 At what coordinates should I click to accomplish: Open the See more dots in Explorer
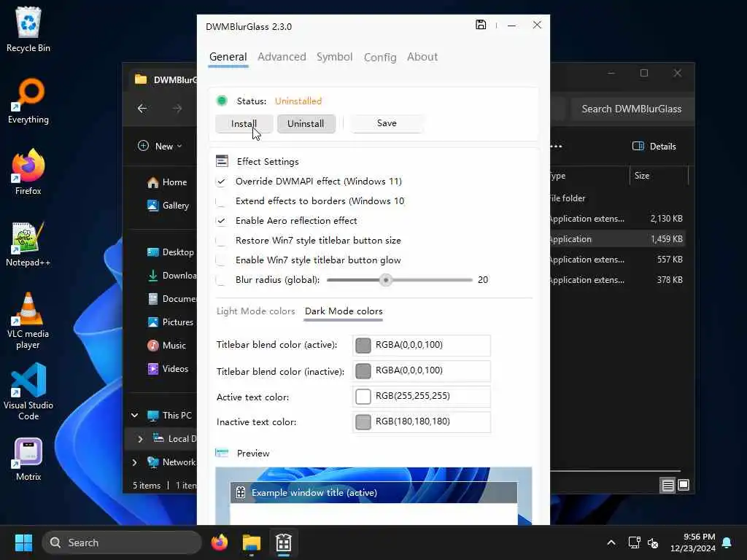pyautogui.click(x=556, y=146)
